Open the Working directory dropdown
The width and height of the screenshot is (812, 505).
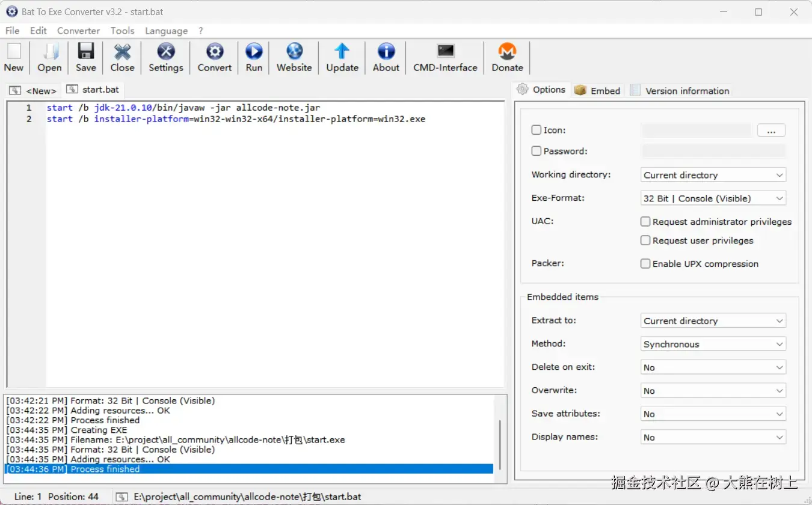pyautogui.click(x=713, y=175)
